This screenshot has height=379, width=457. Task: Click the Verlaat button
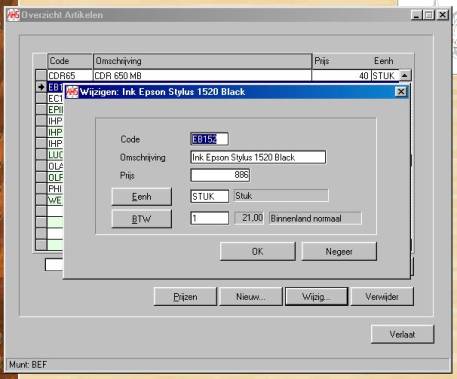tap(402, 334)
